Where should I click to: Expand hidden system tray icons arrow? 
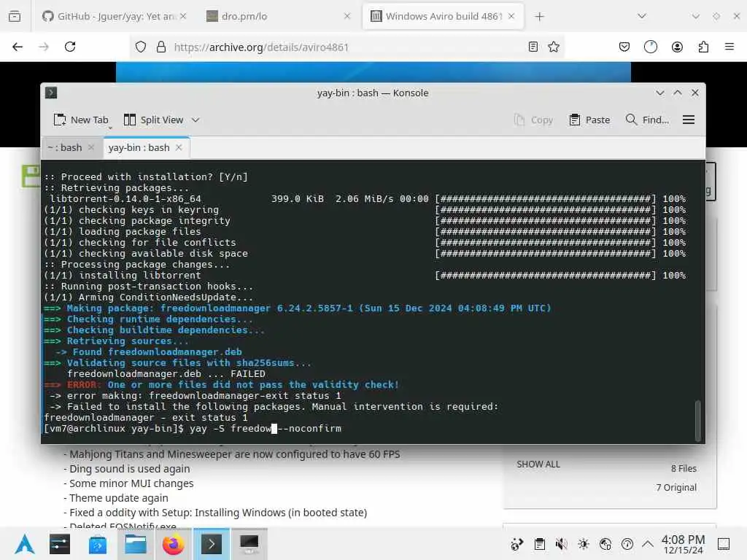point(648,544)
